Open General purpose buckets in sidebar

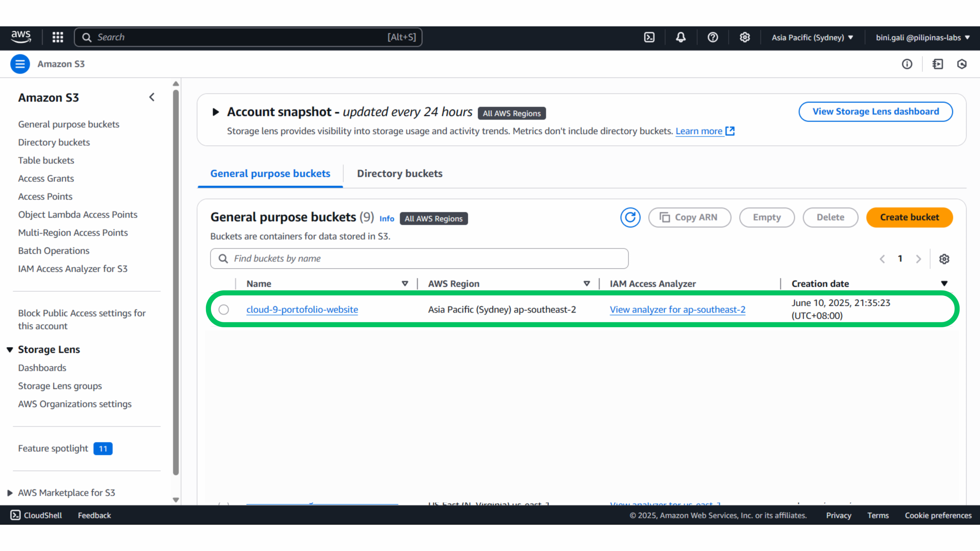69,124
